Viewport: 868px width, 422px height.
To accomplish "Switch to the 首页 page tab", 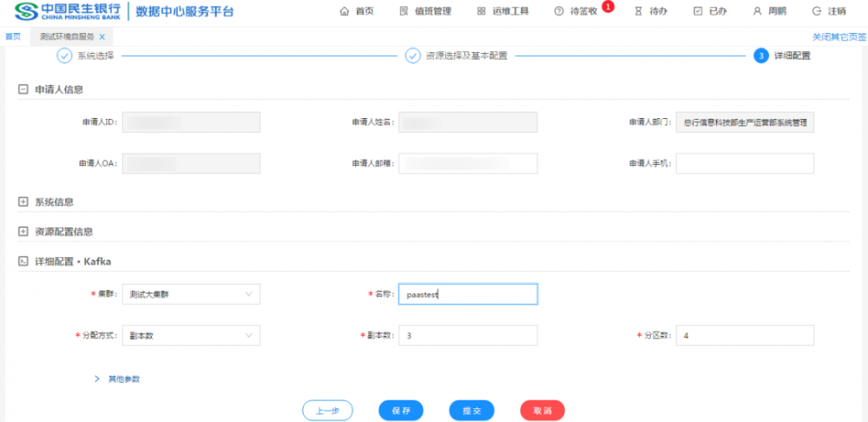I will (13, 37).
